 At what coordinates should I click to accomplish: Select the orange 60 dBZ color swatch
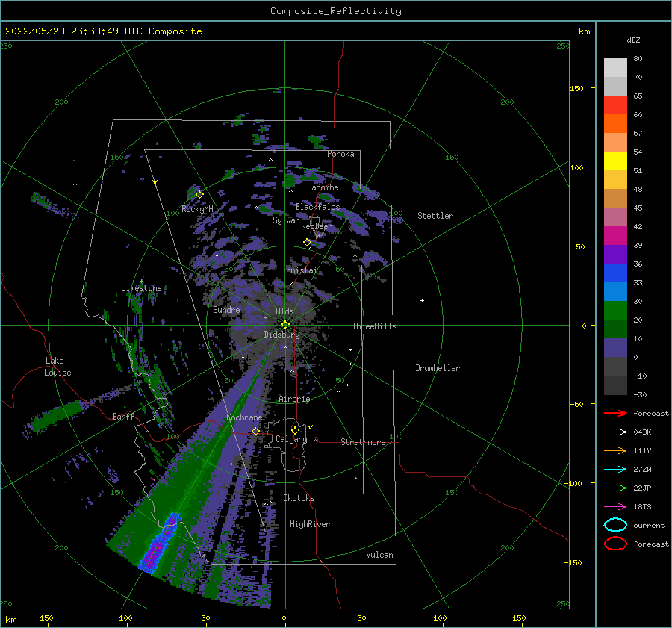tap(615, 123)
